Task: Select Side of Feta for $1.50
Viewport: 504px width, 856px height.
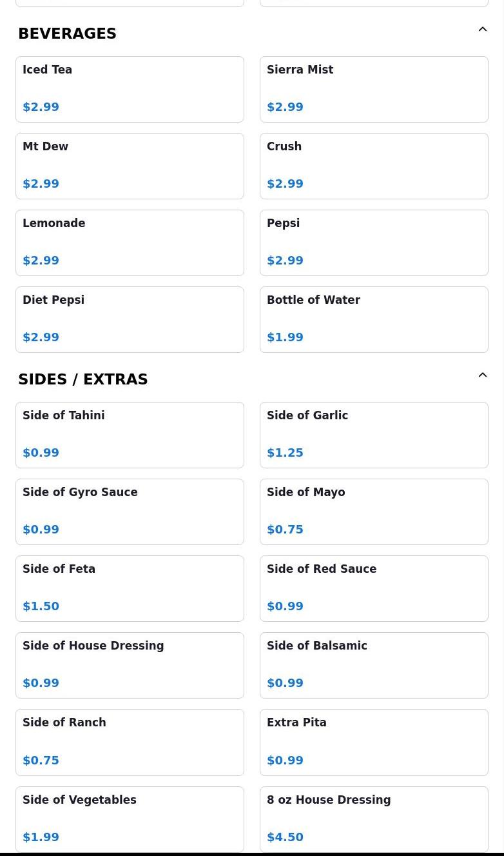Action: tap(130, 588)
